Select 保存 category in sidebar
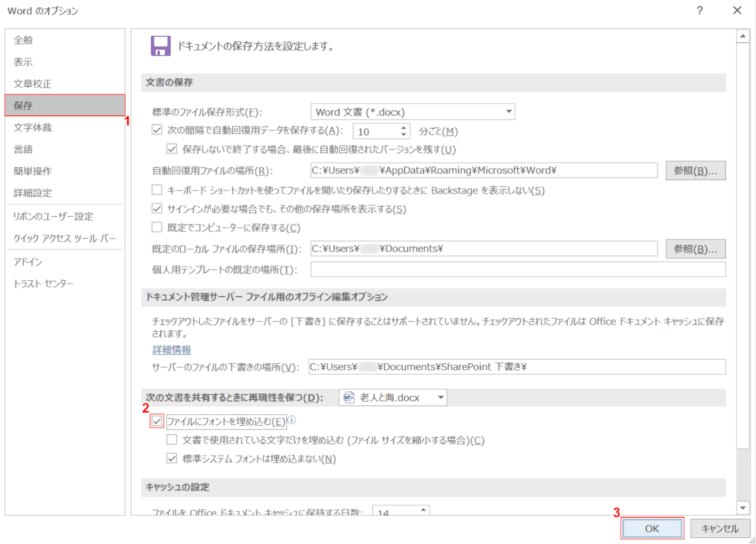Screen dimensions: 756x544 coord(65,105)
